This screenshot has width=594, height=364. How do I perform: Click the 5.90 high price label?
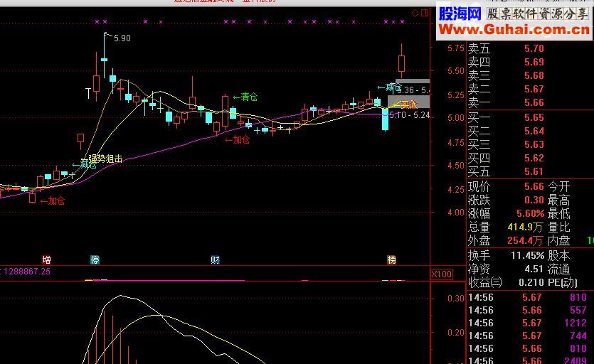coord(122,38)
